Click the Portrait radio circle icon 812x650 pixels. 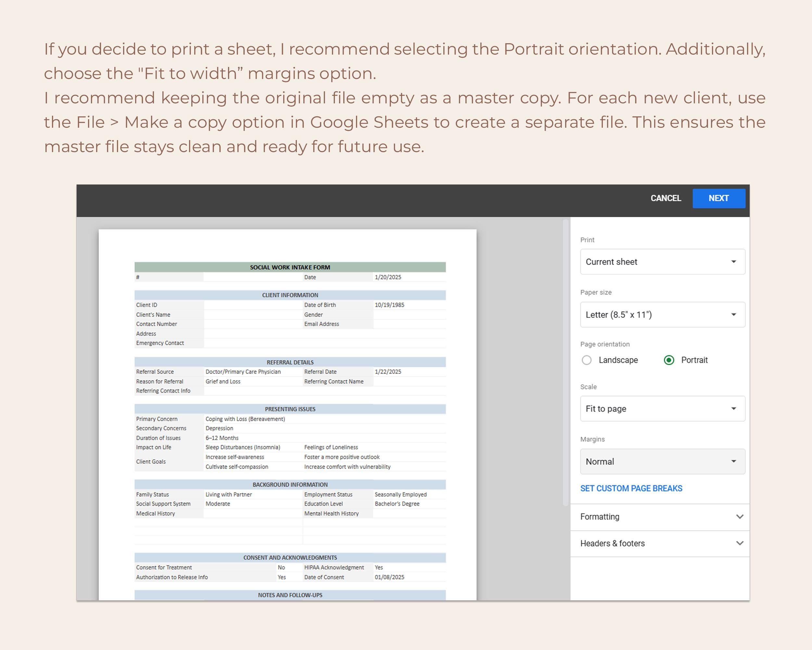click(x=669, y=360)
